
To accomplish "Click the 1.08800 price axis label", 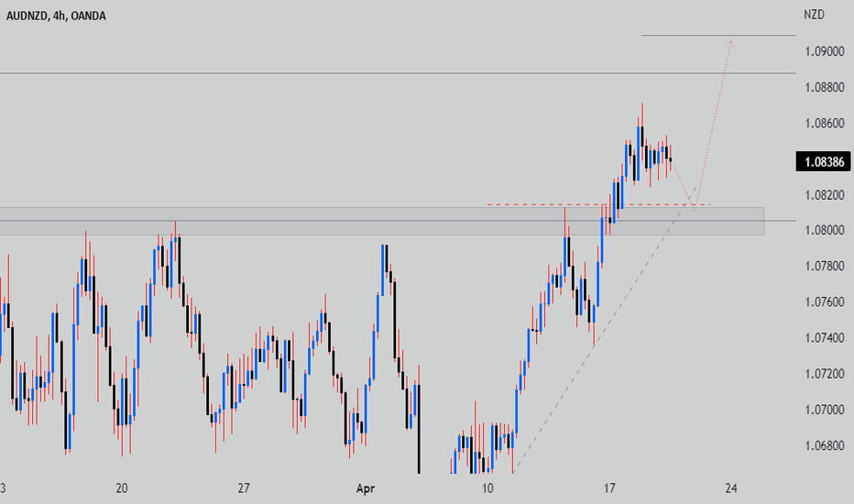I will pos(825,87).
